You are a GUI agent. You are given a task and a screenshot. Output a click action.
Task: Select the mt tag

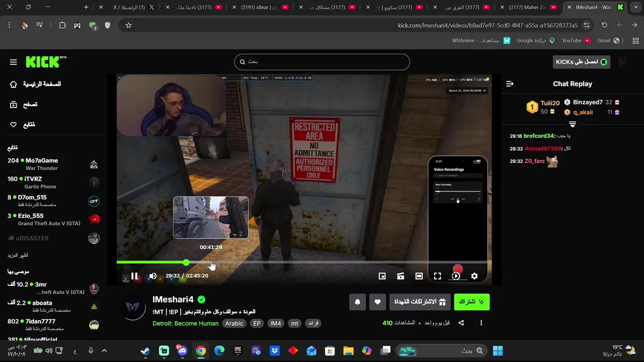[295, 323]
